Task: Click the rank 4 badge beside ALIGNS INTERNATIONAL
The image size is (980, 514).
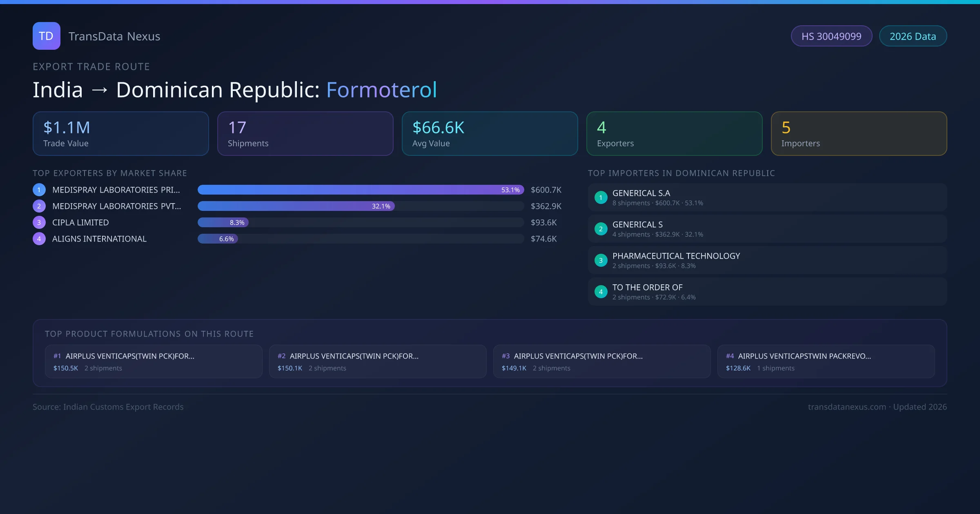Action: (39, 239)
